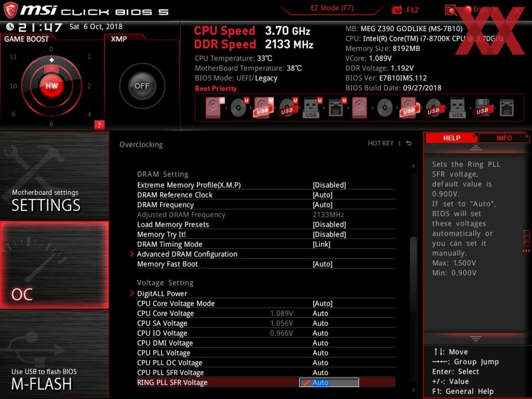Viewport: 532px width, 399px height.
Task: Click the CPU PLL Voltage Auto field
Action: pyautogui.click(x=320, y=353)
